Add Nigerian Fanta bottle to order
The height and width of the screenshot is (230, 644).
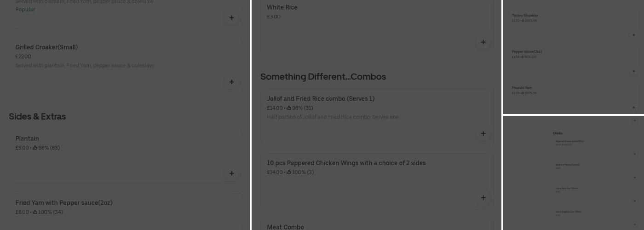click(634, 154)
